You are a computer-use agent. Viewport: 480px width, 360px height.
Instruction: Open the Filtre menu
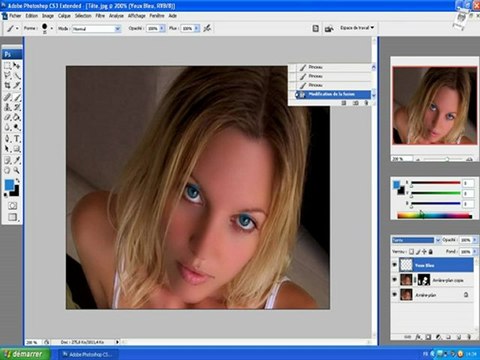[x=100, y=16]
